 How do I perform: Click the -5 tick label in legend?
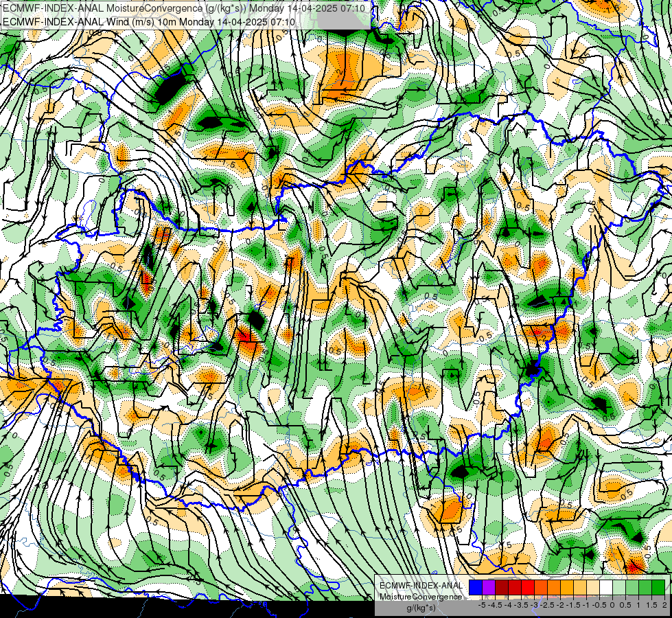[482, 605]
